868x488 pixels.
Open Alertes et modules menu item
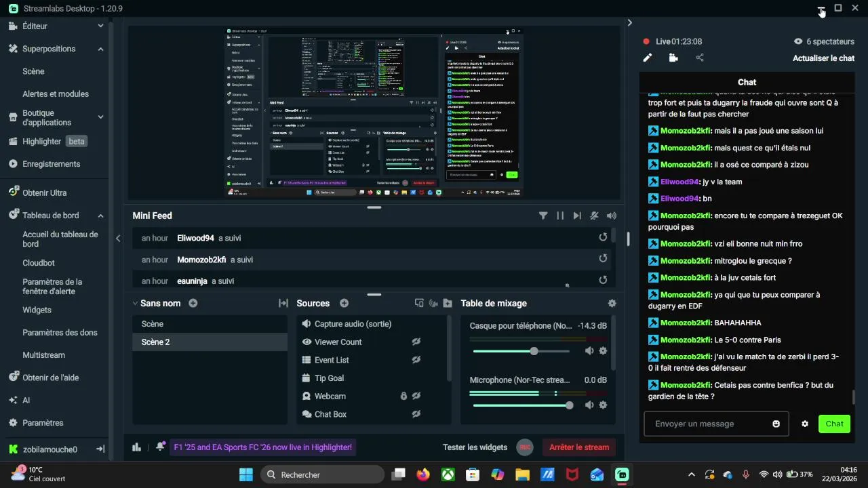[x=56, y=94]
